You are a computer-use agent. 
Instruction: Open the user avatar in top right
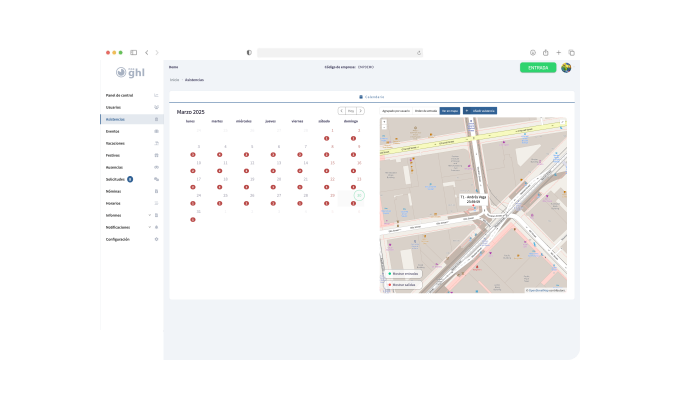click(566, 68)
